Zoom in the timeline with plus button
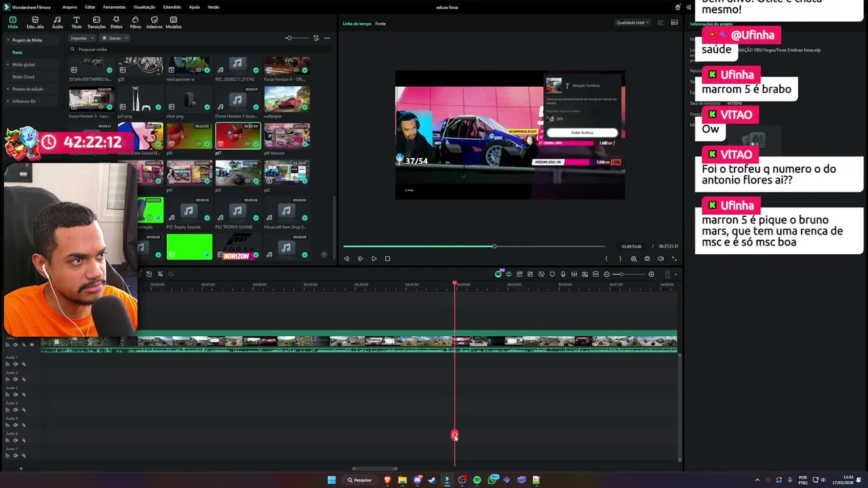The image size is (868, 488). 651,274
